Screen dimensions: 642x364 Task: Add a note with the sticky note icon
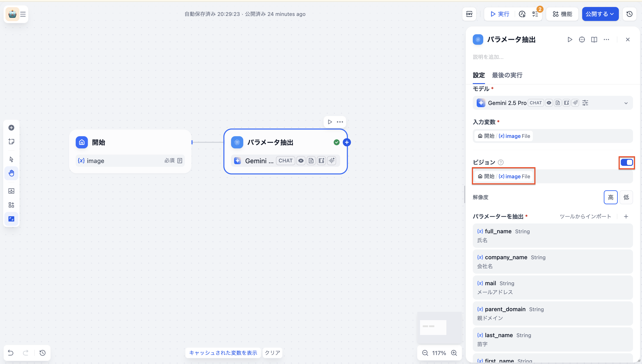(11, 141)
